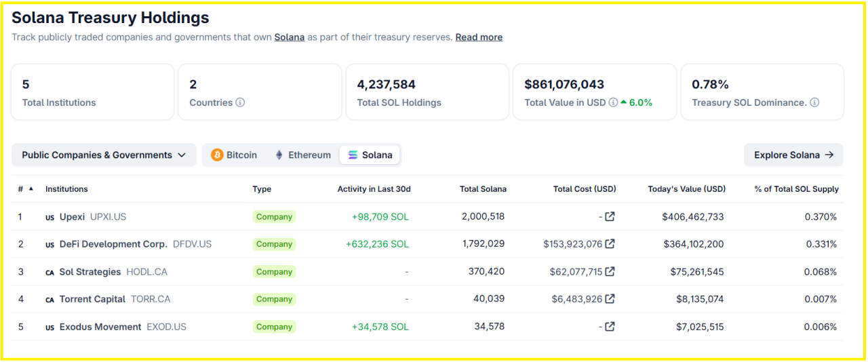This screenshot has height=362, width=868.
Task: Sort by Today's Value (USD) header
Action: (686, 189)
